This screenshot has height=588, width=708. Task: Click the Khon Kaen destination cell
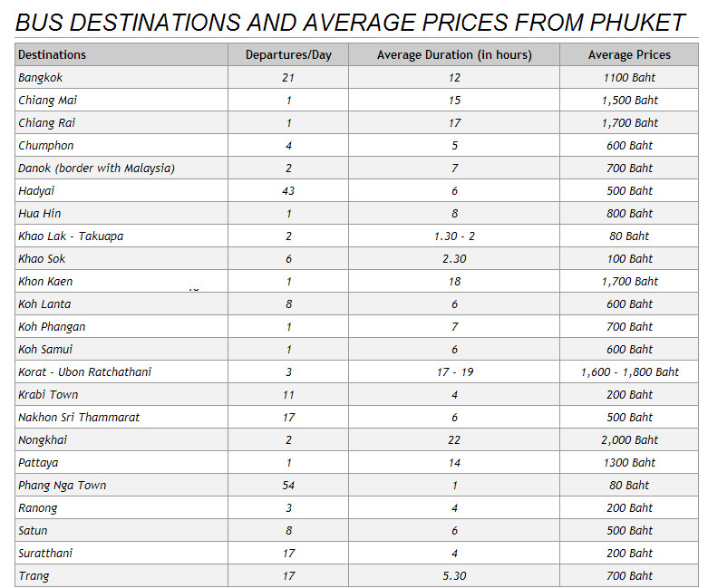point(121,281)
